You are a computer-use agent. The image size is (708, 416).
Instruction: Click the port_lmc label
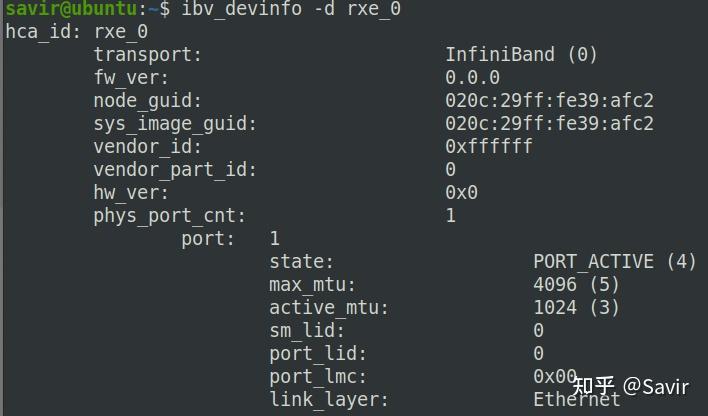tap(318, 377)
